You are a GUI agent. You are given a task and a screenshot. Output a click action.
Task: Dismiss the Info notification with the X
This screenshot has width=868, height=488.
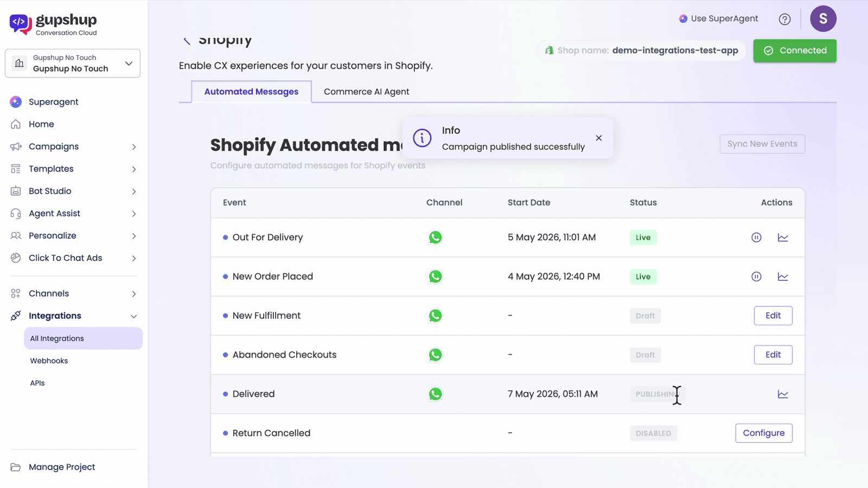[x=598, y=138]
